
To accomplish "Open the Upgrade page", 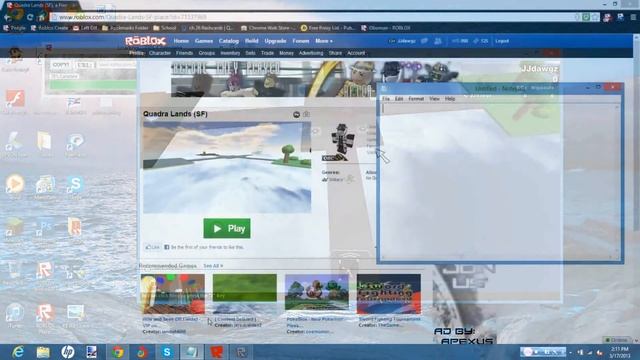I will pyautogui.click(x=275, y=41).
